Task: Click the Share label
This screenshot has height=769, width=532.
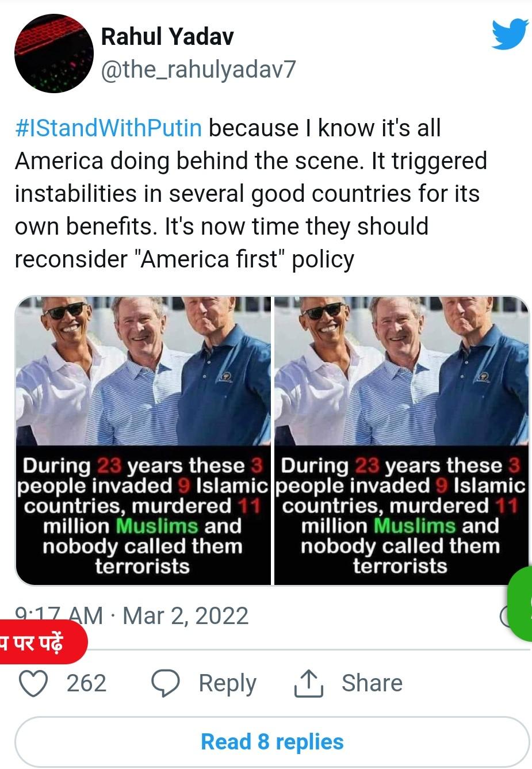Action: point(372,683)
